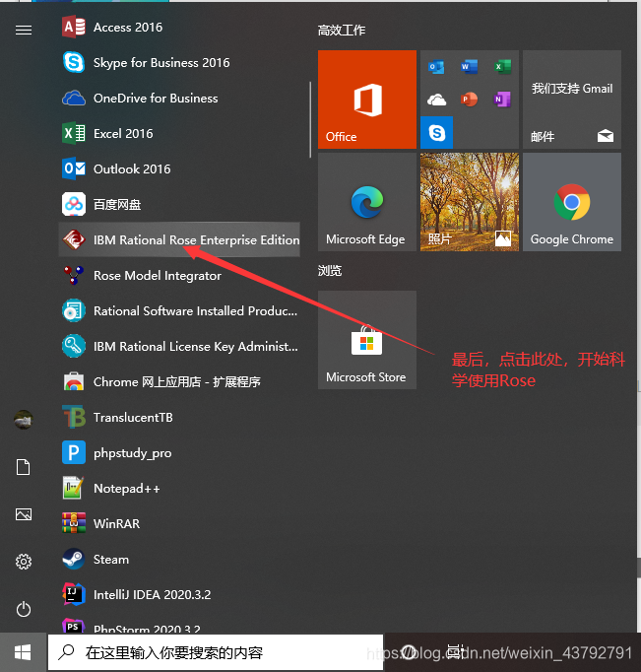Open the Microsoft Edge tile

click(367, 202)
